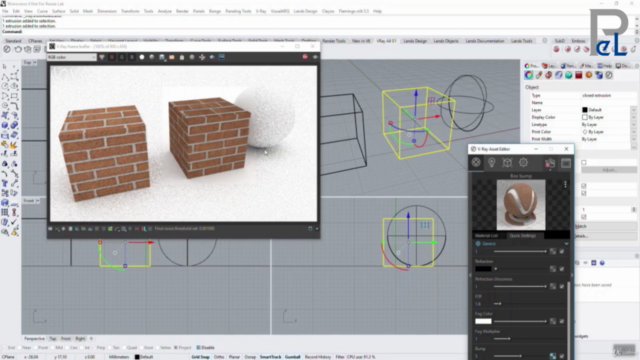Image resolution: width=640 pixels, height=360 pixels.
Task: Click the RGB color wheel icon in frame buffer
Action: click(x=102, y=57)
